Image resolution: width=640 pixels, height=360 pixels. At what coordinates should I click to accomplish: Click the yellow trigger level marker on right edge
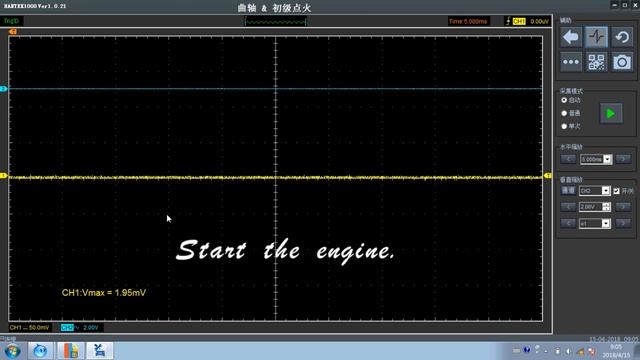(548, 176)
